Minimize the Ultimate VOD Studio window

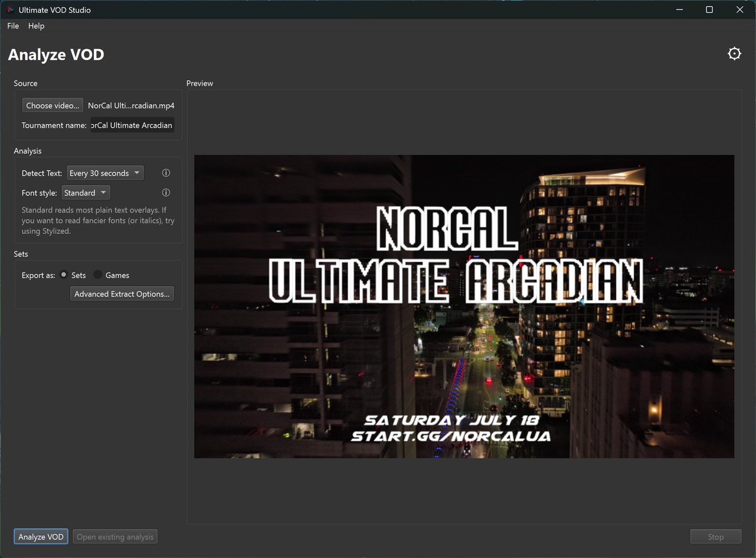pyautogui.click(x=679, y=9)
